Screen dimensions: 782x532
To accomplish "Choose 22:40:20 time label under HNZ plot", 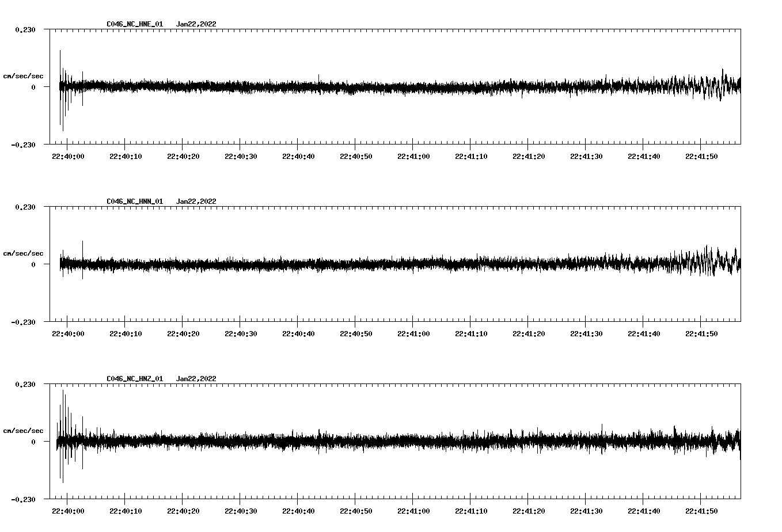I will [x=183, y=511].
